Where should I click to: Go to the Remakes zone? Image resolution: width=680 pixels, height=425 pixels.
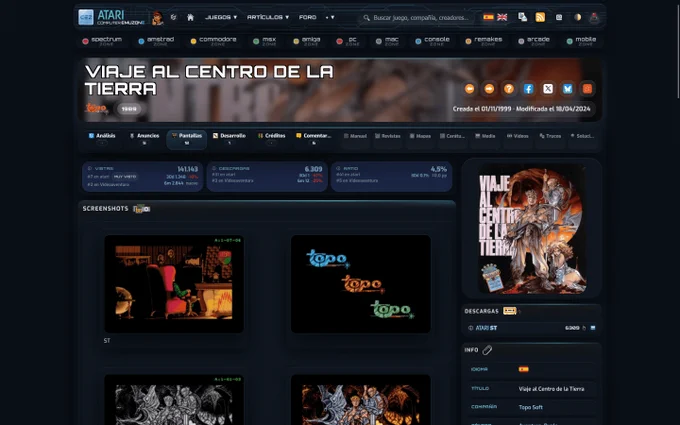click(x=484, y=41)
